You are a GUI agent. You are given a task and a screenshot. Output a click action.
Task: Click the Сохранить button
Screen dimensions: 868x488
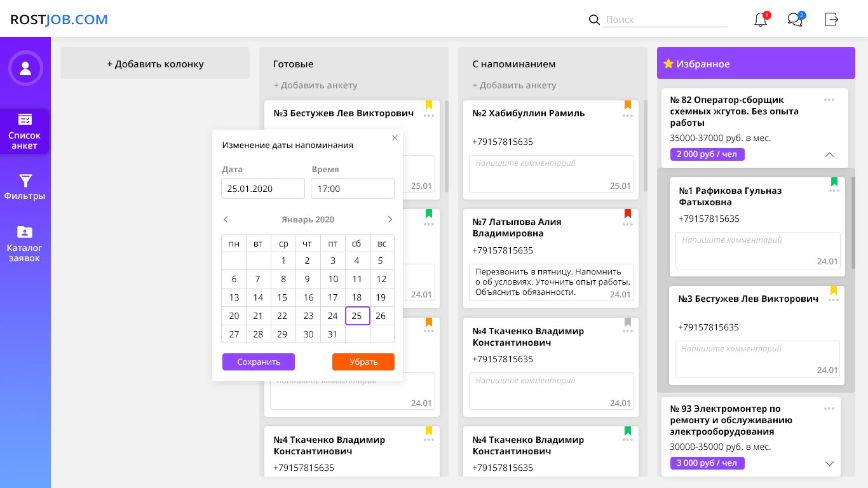259,362
